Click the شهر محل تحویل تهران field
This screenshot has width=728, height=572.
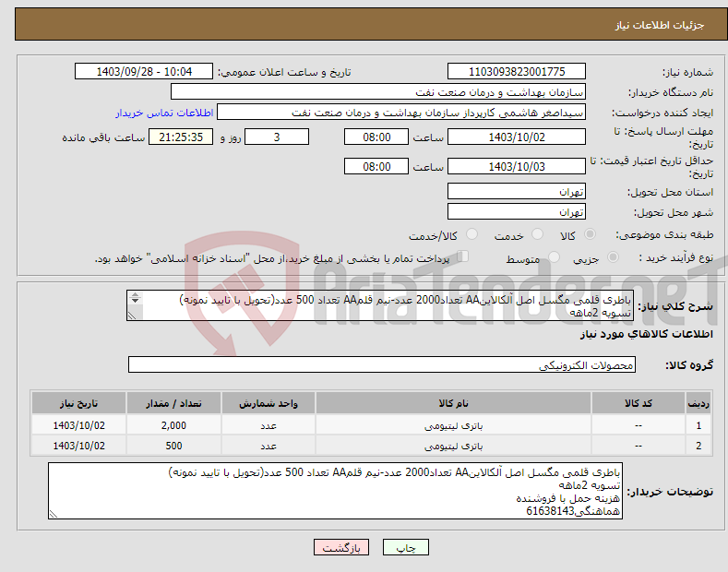(517, 211)
